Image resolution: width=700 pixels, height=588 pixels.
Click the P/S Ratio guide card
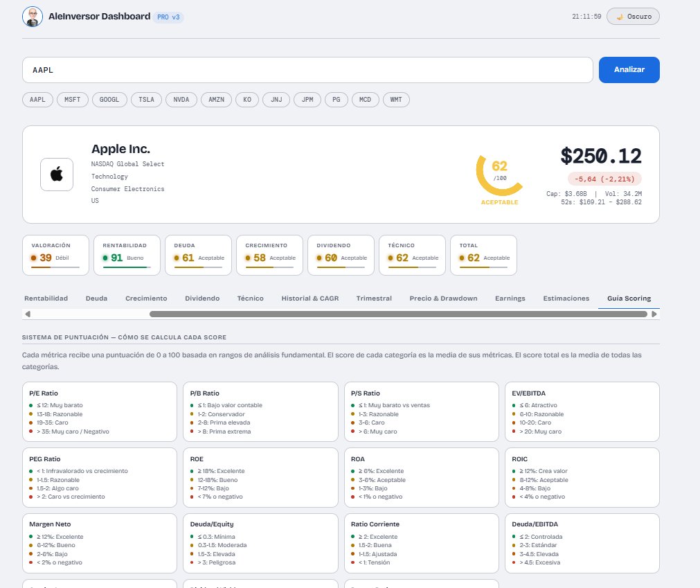422,411
